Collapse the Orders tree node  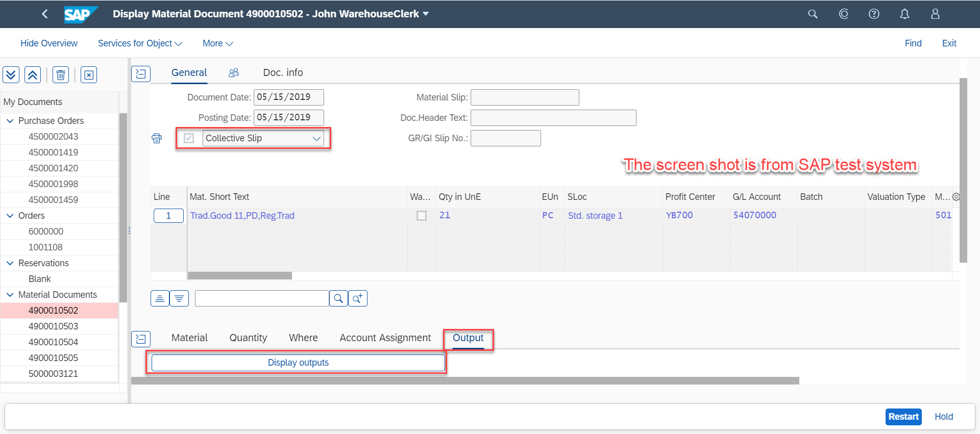(10, 216)
